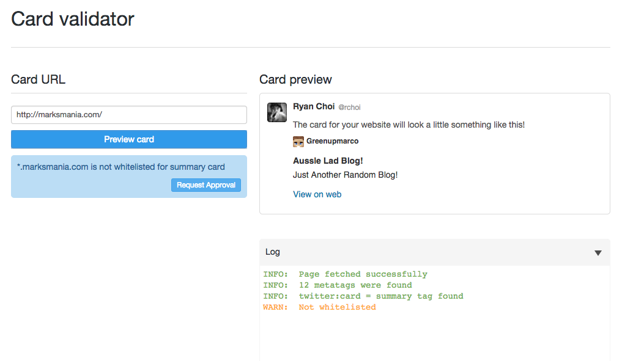Click the Log panel header
The height and width of the screenshot is (361, 644).
435,252
